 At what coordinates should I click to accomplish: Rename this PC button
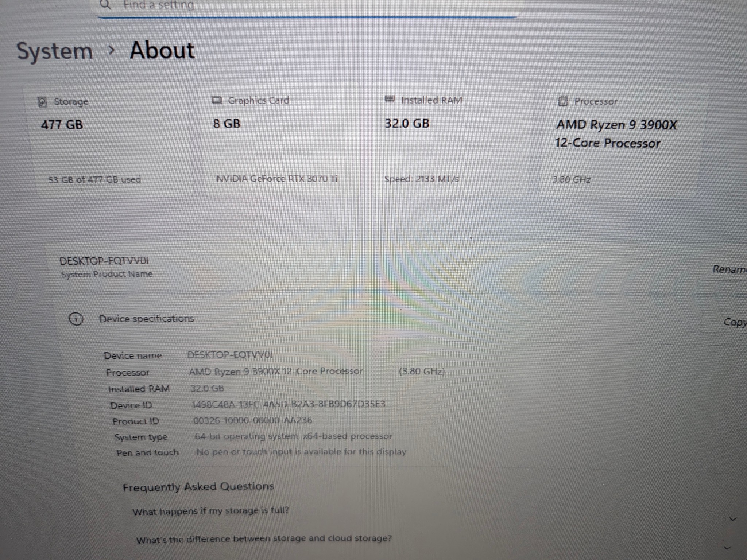[x=724, y=269]
